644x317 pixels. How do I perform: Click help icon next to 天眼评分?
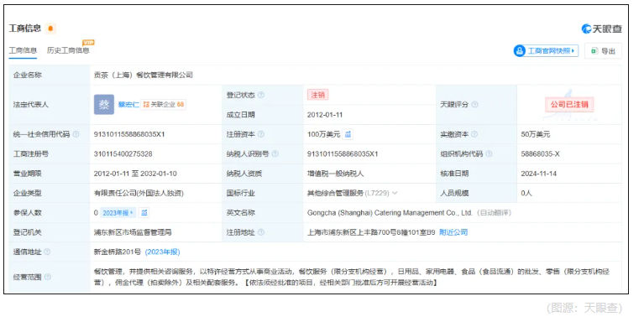click(x=474, y=105)
